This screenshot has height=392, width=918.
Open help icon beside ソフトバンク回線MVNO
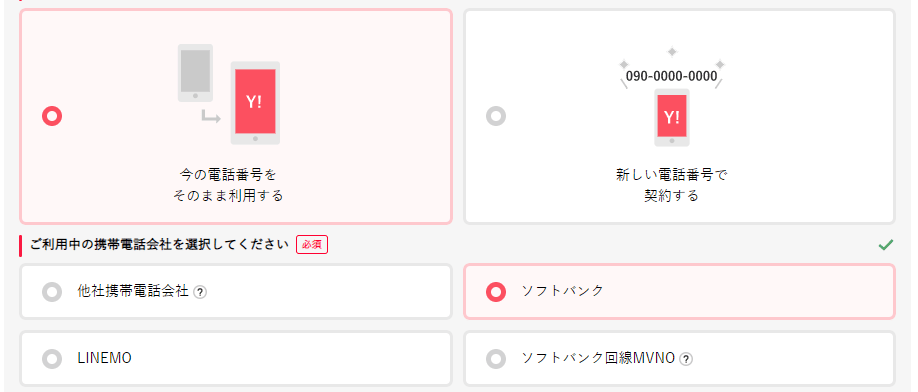tap(686, 359)
